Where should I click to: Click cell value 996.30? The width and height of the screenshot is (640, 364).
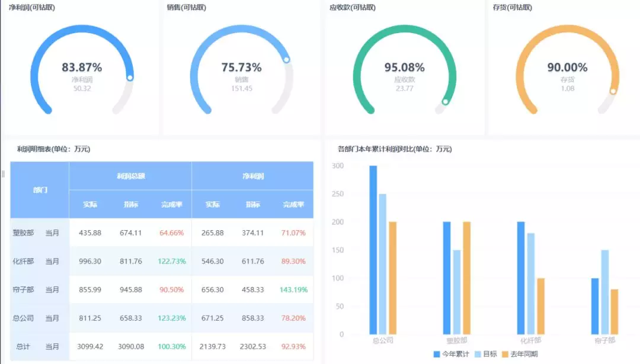(90, 261)
